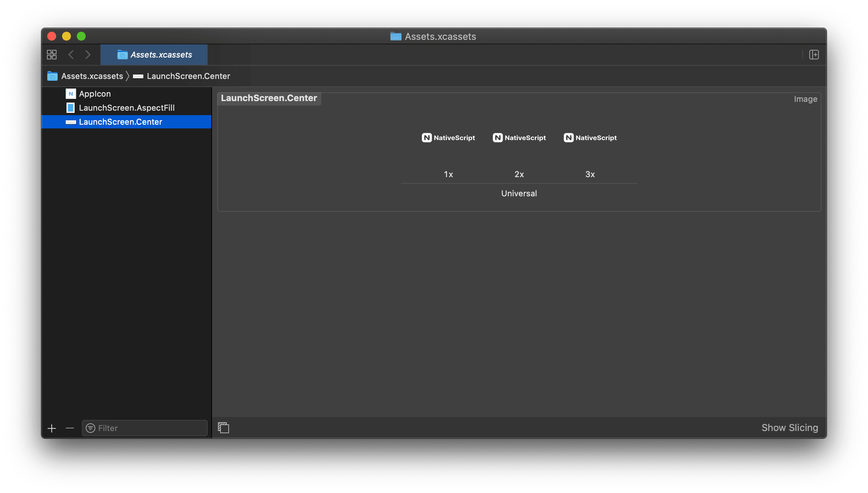868x493 pixels.
Task: Remove the selected asset with the minus icon
Action: click(x=69, y=428)
